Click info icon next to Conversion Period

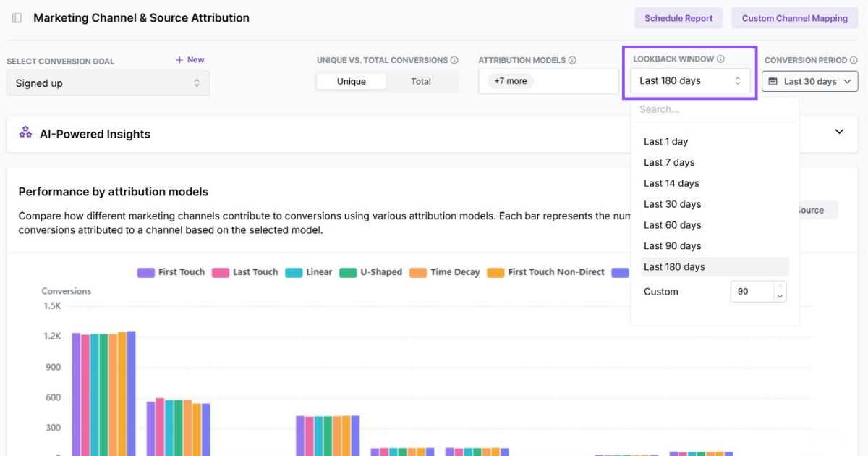tap(854, 61)
